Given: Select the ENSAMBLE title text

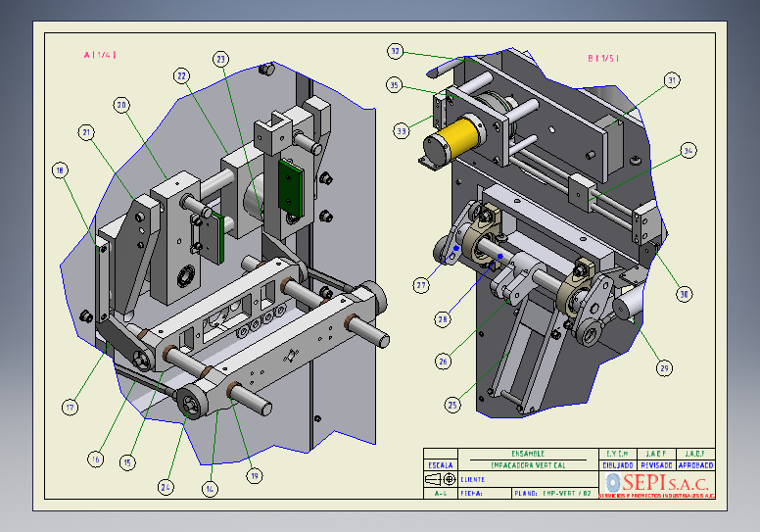Looking at the screenshot, I should [529, 454].
